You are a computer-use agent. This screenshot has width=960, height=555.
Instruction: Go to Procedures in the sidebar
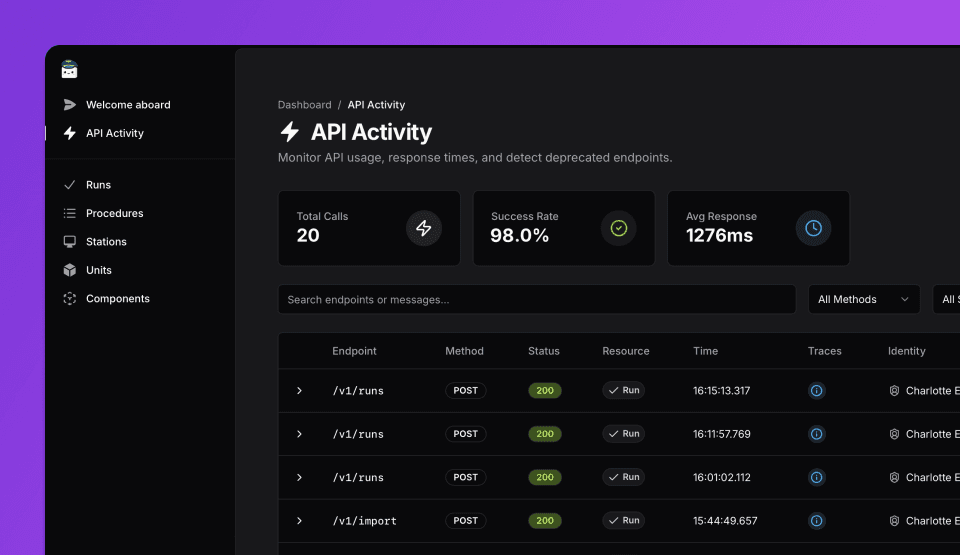[x=114, y=213]
